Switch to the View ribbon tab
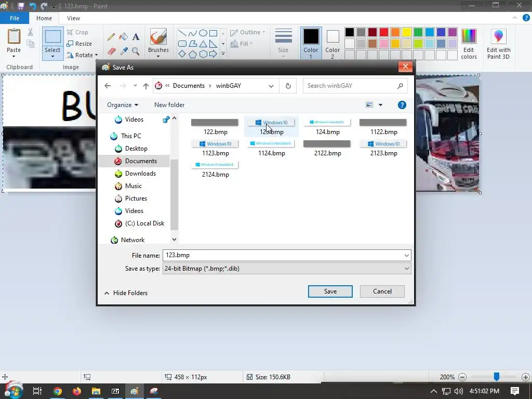This screenshot has width=532, height=399. point(73,18)
